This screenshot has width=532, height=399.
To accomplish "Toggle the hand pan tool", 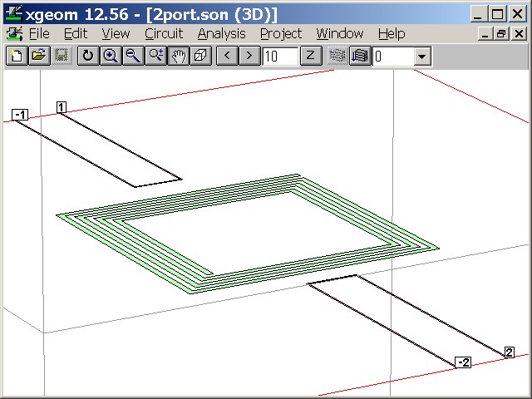I will (x=179, y=56).
